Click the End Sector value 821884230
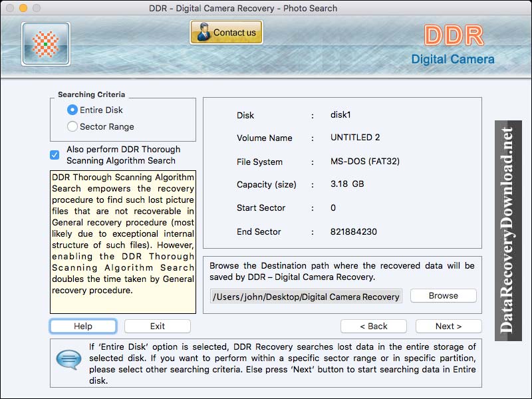The height and width of the screenshot is (399, 532). [x=354, y=231]
